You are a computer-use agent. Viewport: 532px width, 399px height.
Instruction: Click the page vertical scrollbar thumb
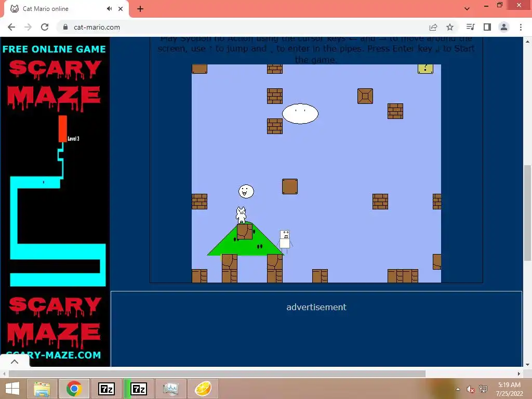pyautogui.click(x=527, y=212)
